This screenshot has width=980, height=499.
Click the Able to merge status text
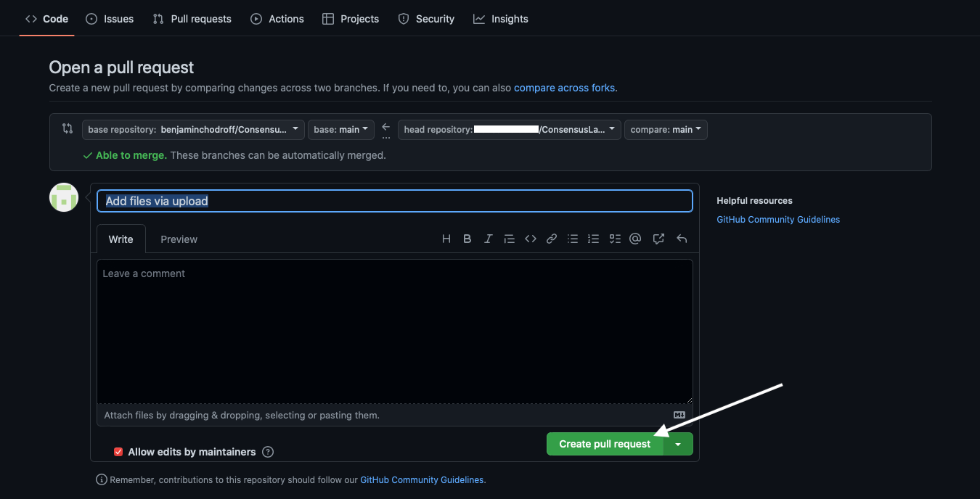click(131, 155)
